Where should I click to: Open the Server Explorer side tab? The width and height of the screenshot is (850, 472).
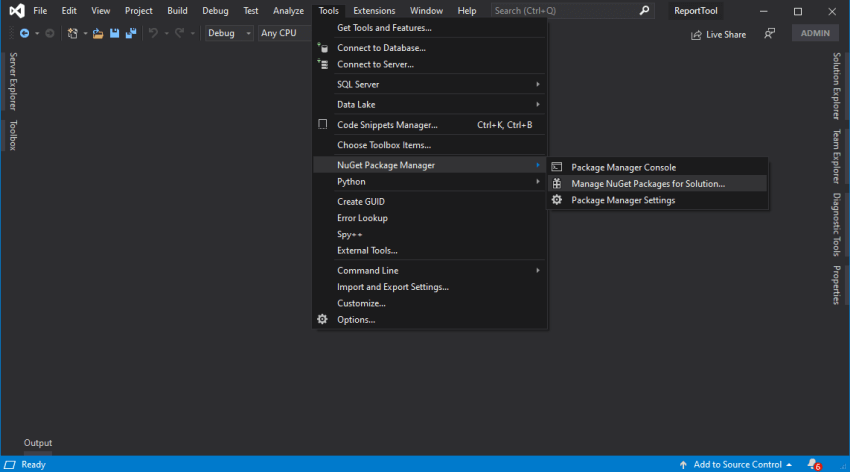coord(13,81)
